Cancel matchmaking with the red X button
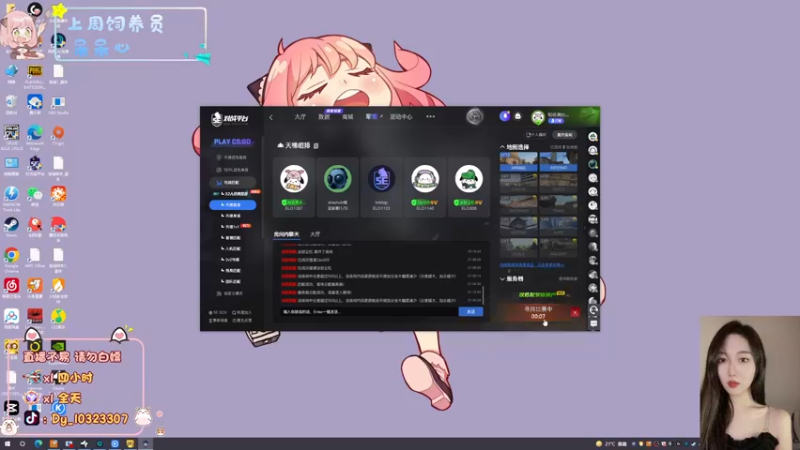This screenshot has width=800, height=450. click(574, 312)
